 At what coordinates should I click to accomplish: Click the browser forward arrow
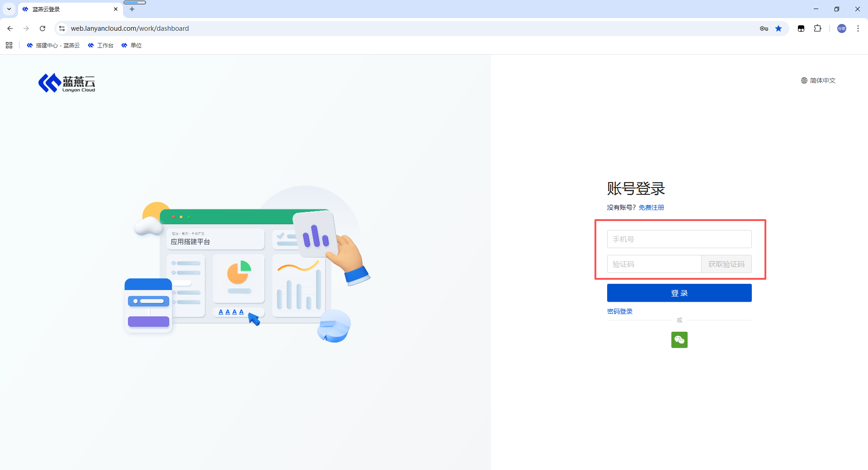[x=26, y=28]
